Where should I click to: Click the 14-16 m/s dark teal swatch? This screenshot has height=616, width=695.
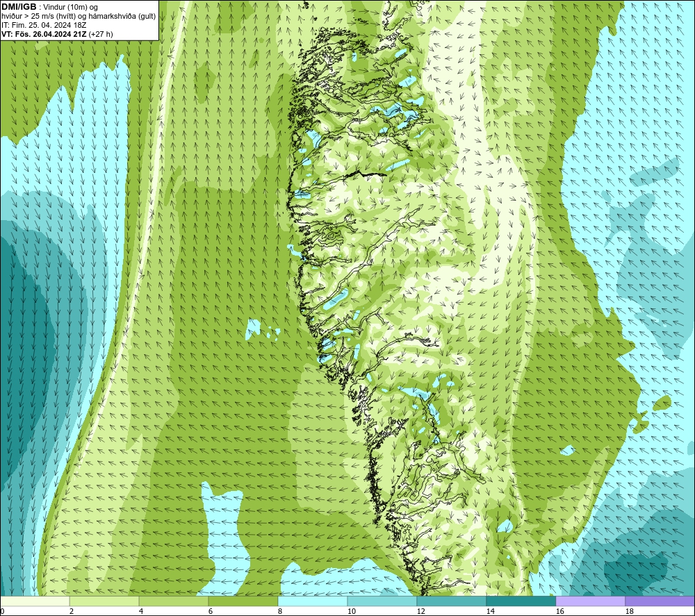point(521,601)
